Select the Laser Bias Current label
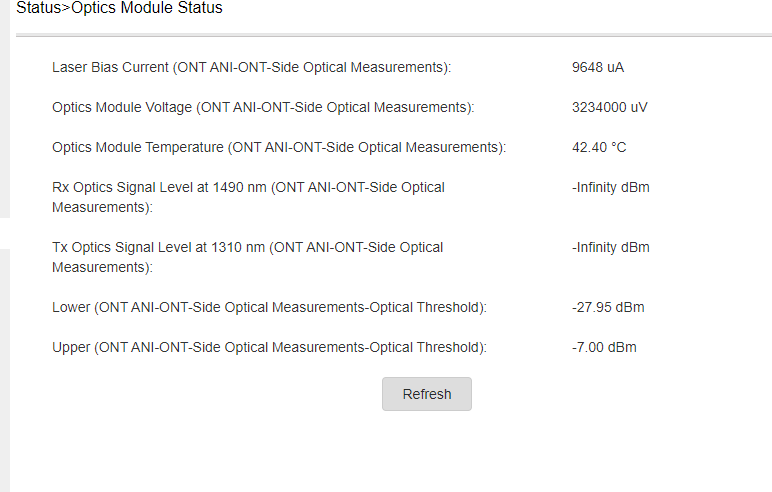The height and width of the screenshot is (492, 772). pyautogui.click(x=251, y=67)
